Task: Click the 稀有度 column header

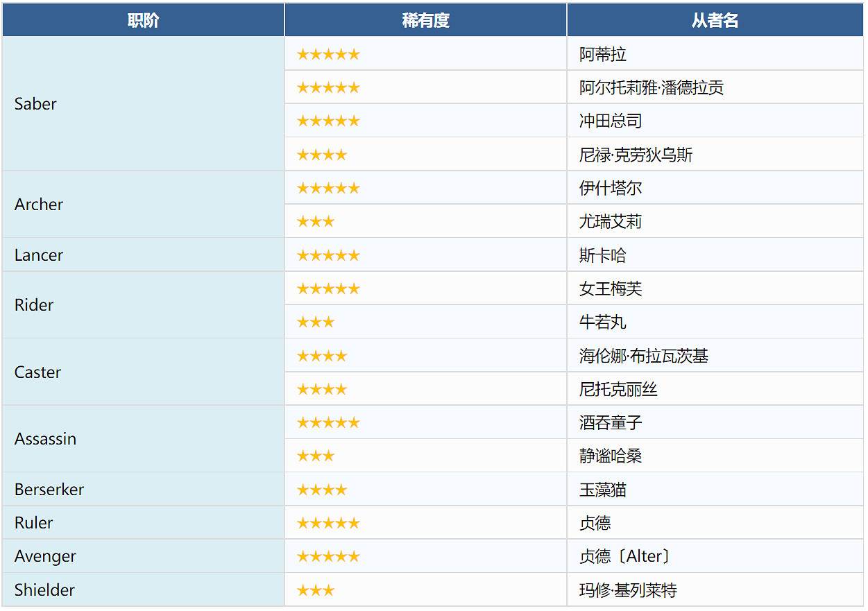Action: (x=425, y=20)
